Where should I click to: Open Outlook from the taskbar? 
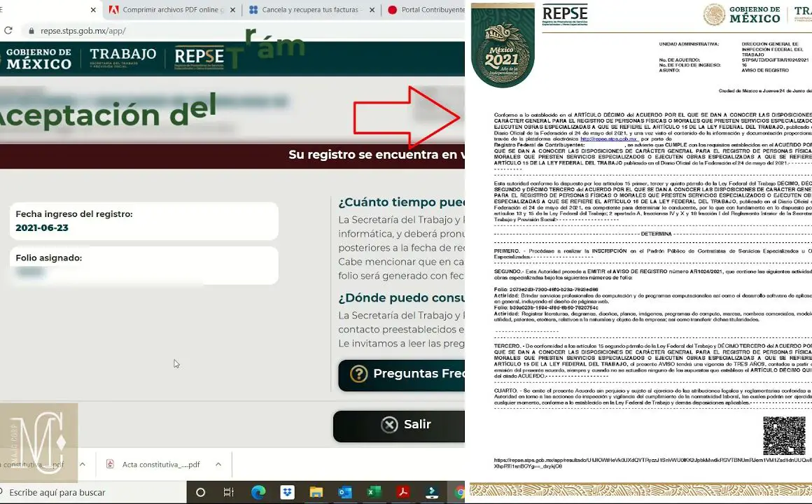345,492
